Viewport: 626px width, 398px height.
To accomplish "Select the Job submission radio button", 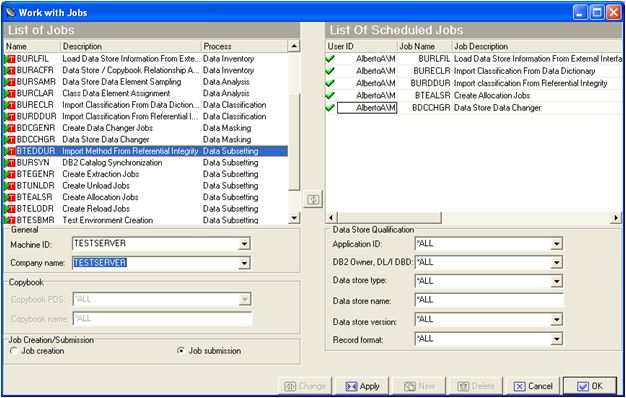I will coord(181,351).
